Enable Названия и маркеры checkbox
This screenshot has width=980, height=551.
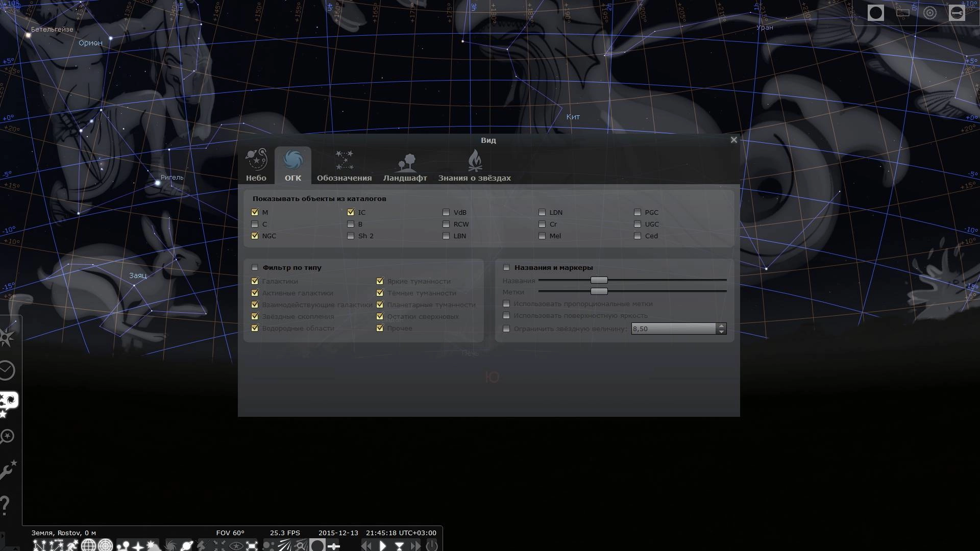click(506, 267)
